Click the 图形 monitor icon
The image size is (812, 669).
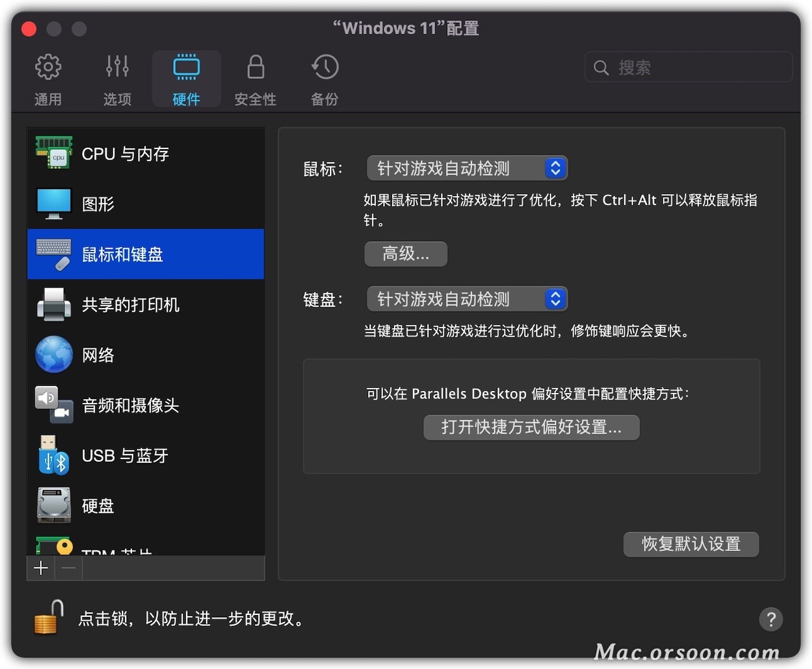click(54, 204)
